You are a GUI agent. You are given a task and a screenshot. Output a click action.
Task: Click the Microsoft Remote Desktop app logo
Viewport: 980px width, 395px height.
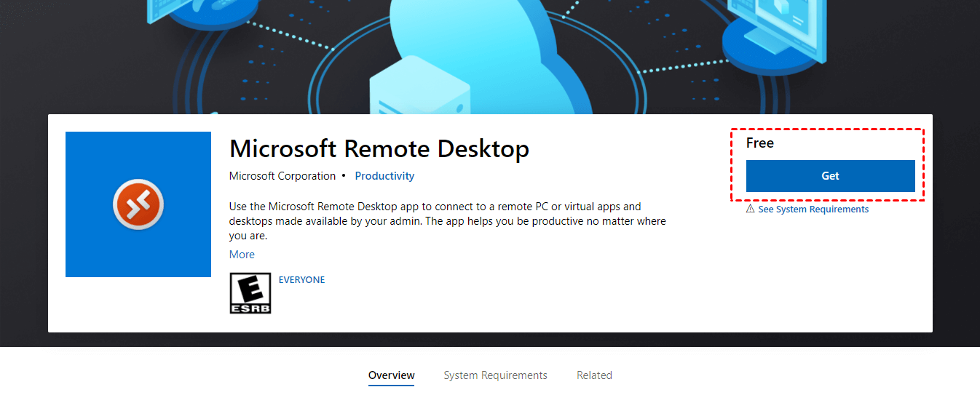(138, 204)
